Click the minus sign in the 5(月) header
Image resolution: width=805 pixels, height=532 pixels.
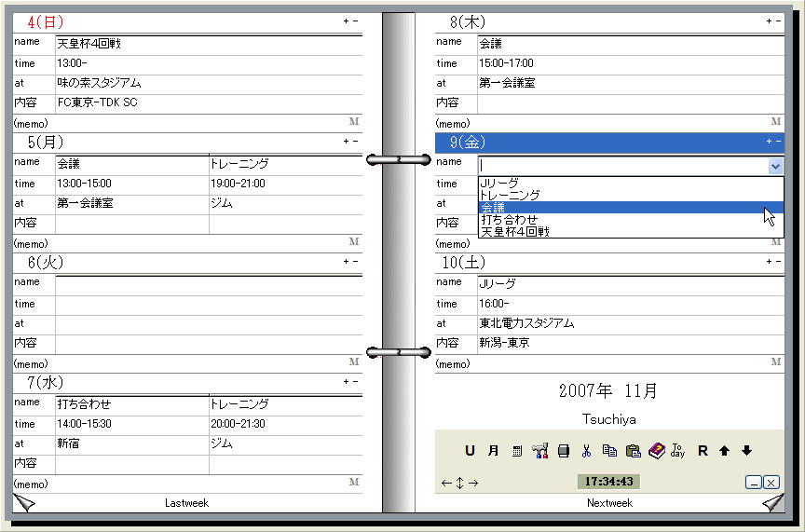tap(355, 142)
